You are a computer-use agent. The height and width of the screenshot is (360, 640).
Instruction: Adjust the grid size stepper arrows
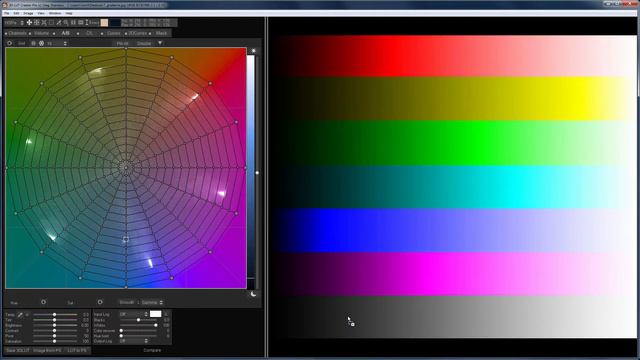click(65, 43)
